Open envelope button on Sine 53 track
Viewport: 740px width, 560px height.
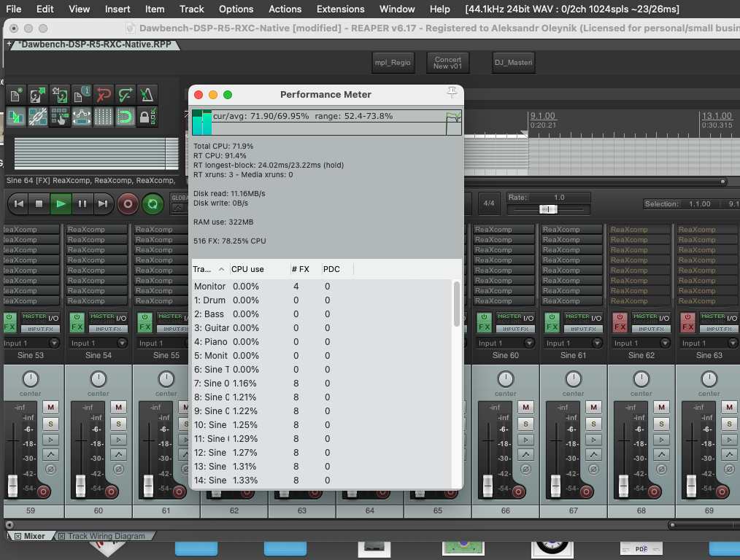tap(50, 455)
